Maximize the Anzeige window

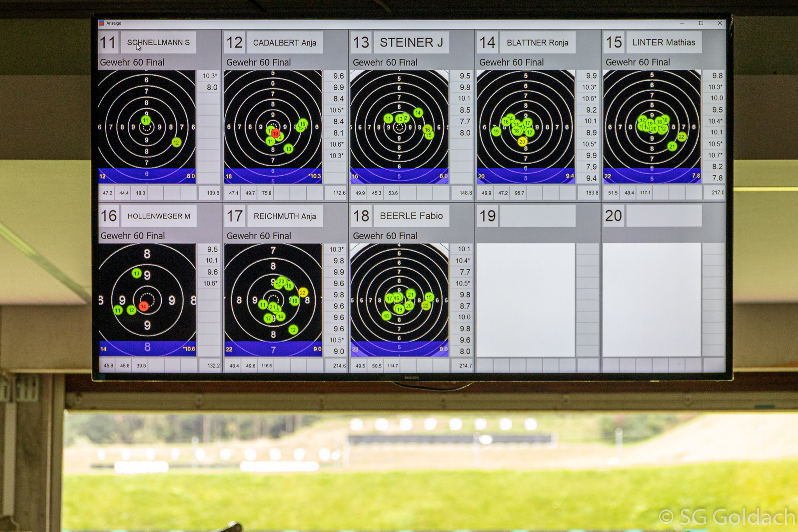tap(701, 23)
